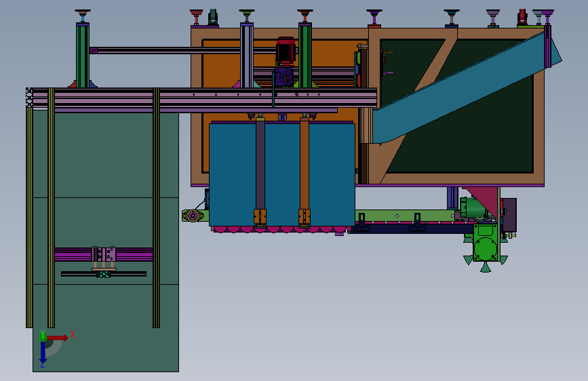Select the row of magenta scalloped rollers
The image size is (588, 381).
[279, 229]
